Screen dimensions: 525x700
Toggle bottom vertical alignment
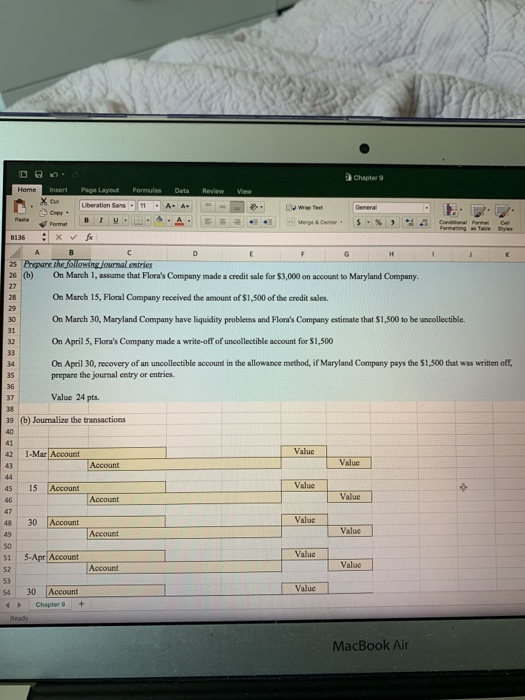pyautogui.click(x=237, y=207)
